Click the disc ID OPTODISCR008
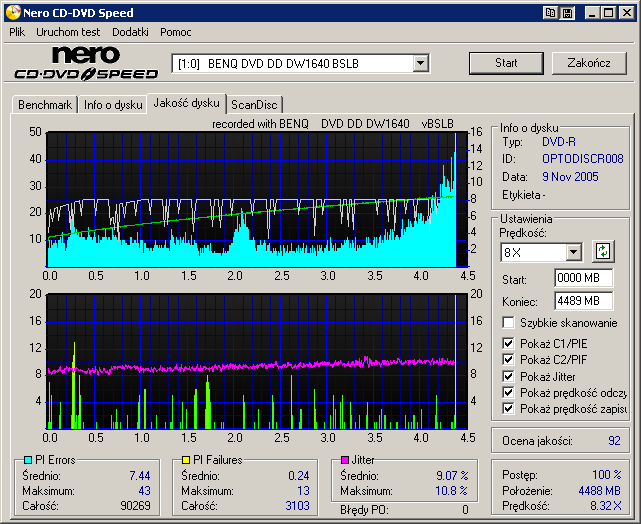 (x=583, y=159)
